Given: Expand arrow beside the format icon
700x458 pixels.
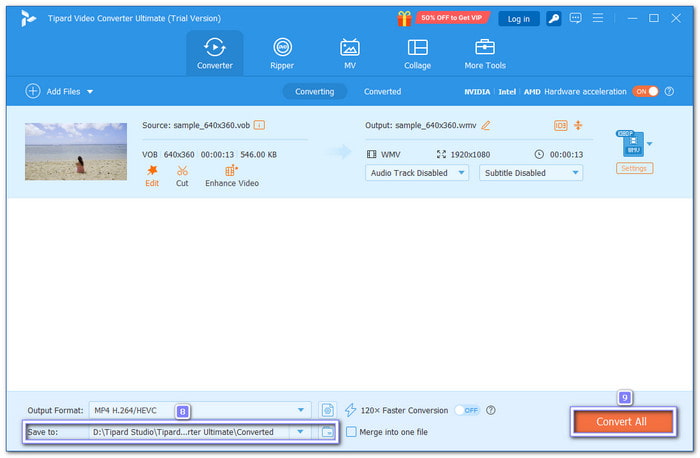Looking at the screenshot, I should pos(650,144).
